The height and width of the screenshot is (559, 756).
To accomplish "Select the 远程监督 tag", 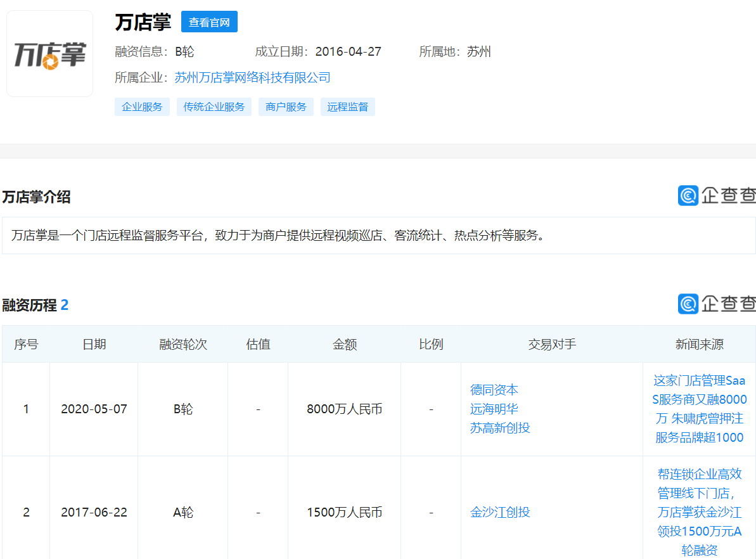I will (x=347, y=106).
